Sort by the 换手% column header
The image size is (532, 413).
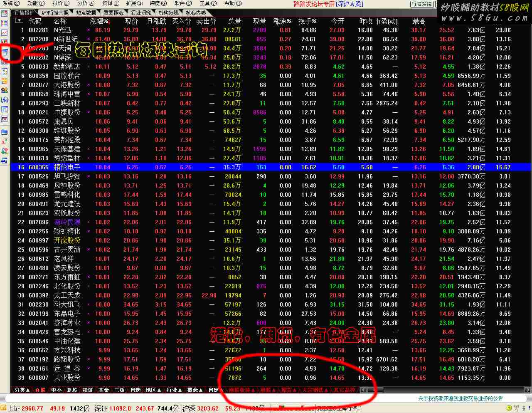pyautogui.click(x=307, y=21)
